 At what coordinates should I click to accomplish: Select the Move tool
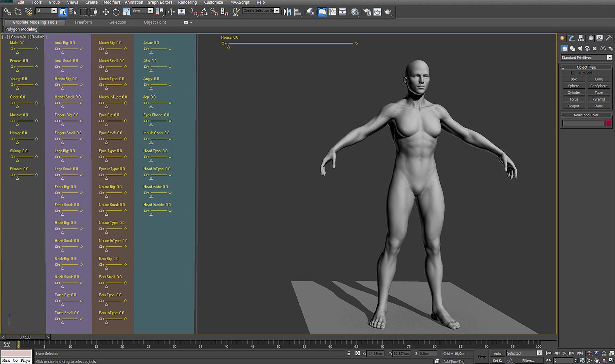106,12
